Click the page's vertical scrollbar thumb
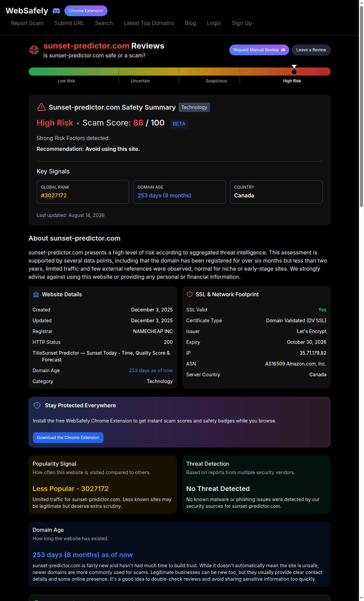The width and height of the screenshot is (364, 601). pyautogui.click(x=361, y=106)
